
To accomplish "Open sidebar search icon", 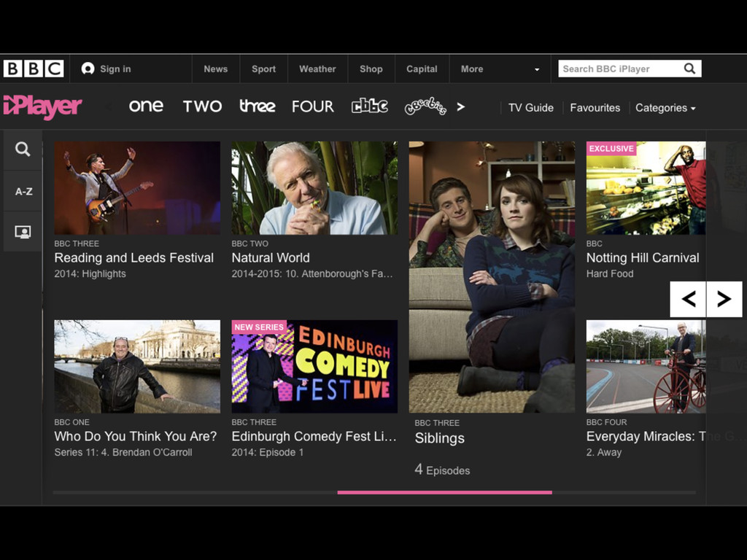I will (23, 149).
